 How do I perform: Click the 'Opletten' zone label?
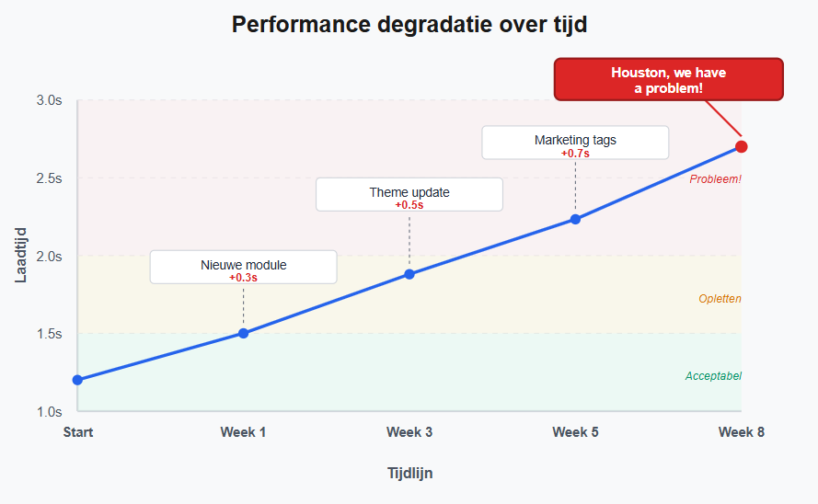(720, 299)
